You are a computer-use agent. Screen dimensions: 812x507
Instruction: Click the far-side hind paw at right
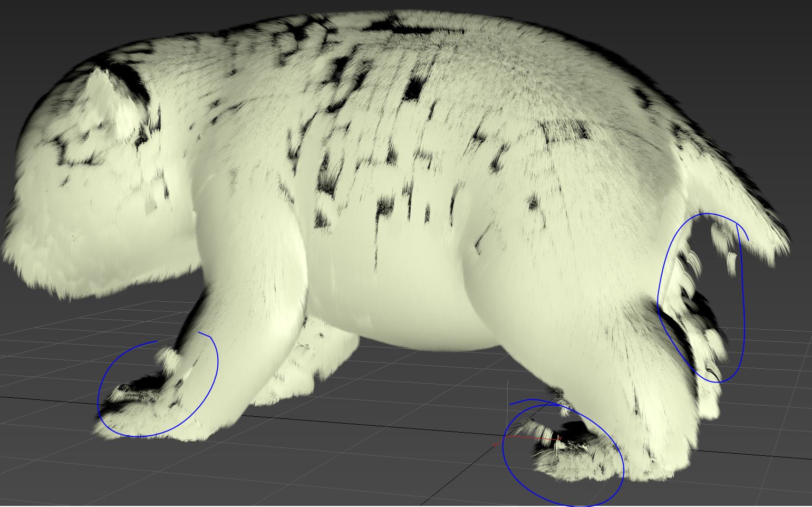709,401
